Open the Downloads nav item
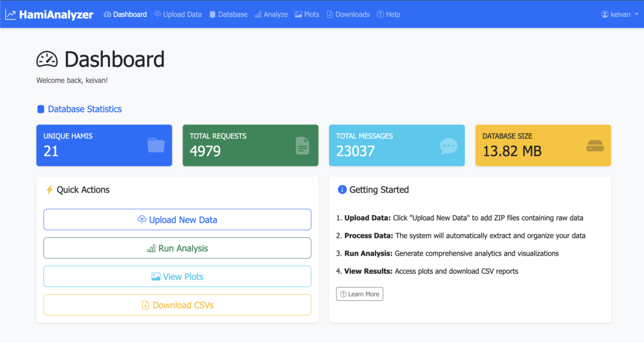Screen dimensions: 644x343 point(348,14)
